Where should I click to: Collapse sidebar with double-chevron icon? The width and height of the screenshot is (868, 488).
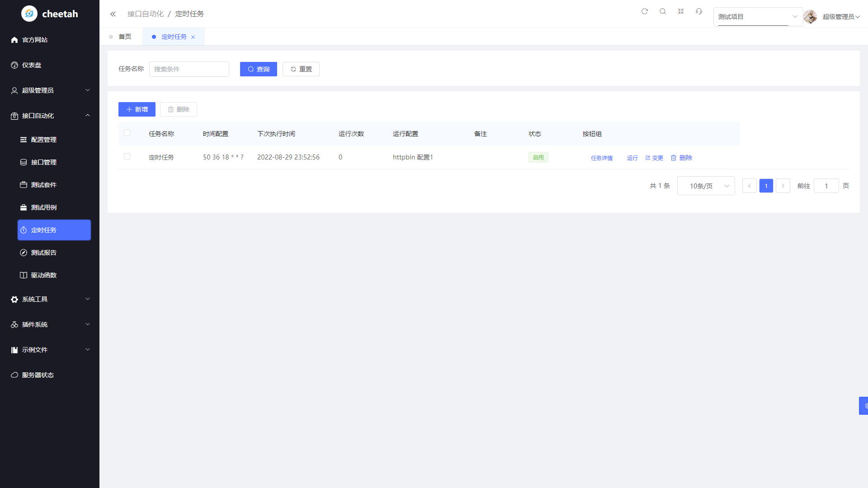[113, 14]
